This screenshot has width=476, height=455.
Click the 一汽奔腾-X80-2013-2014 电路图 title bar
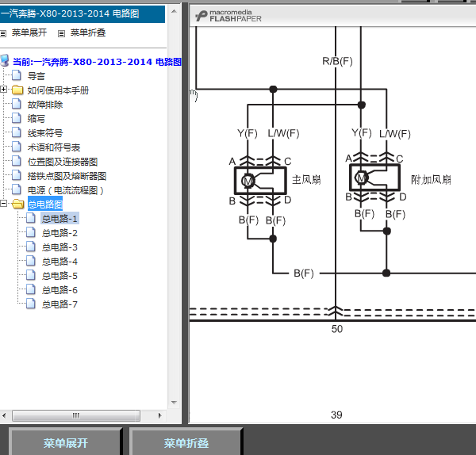point(83,14)
